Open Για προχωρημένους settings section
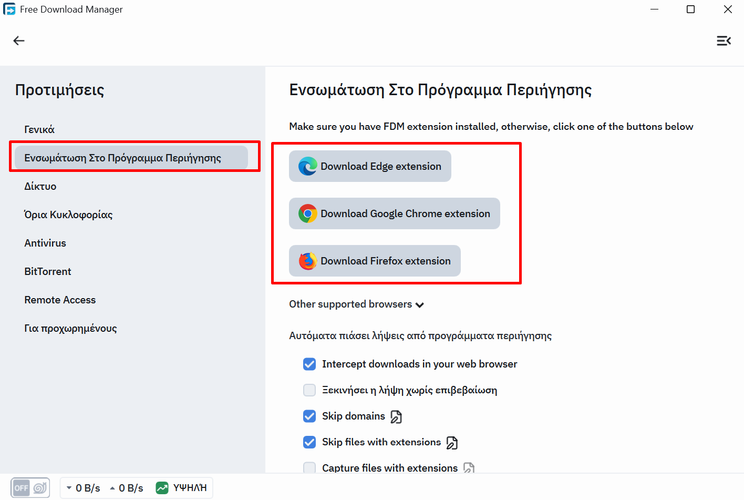The image size is (744, 500). click(70, 328)
